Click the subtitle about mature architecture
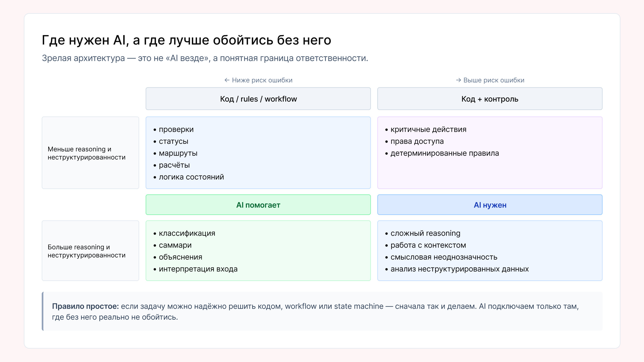 205,58
